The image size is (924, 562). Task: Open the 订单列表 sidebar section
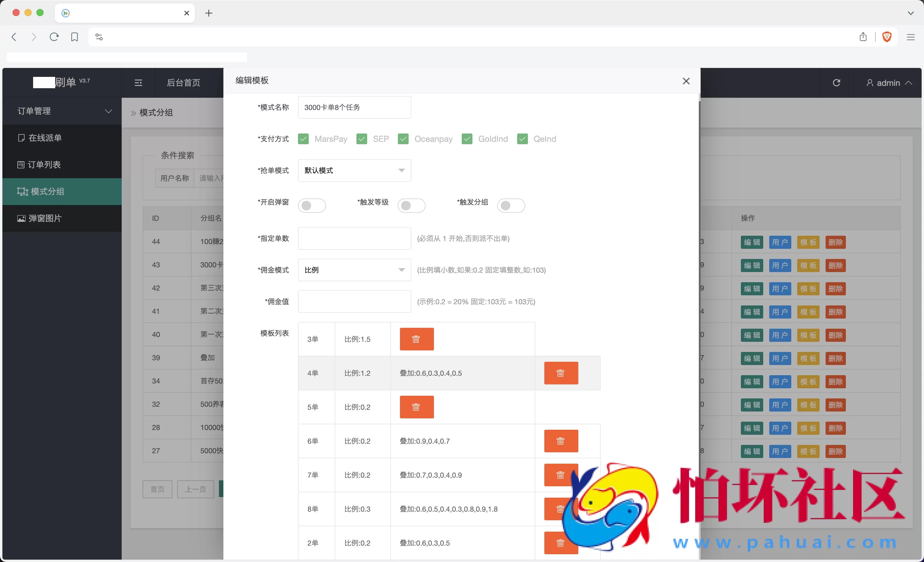(x=44, y=164)
